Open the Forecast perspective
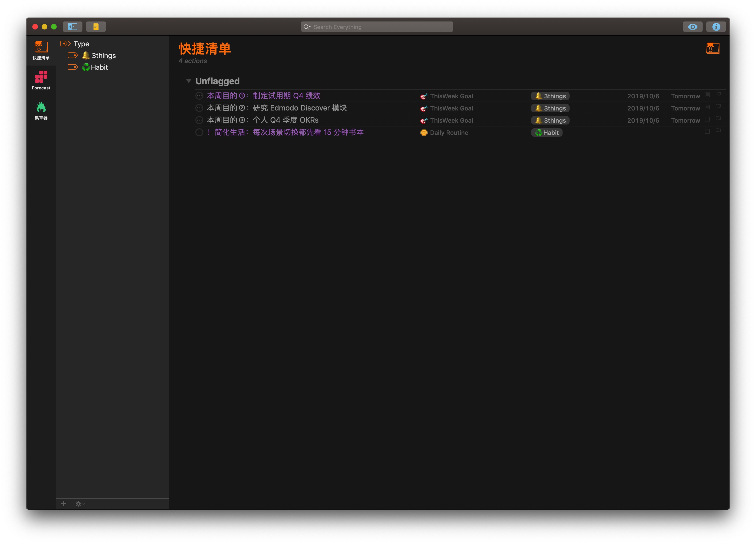 point(41,80)
